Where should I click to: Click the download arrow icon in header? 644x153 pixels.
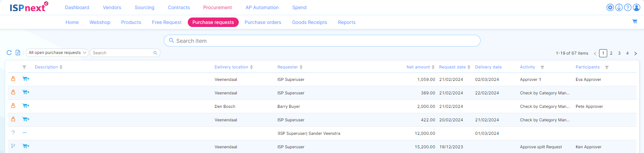pyautogui.click(x=619, y=7)
